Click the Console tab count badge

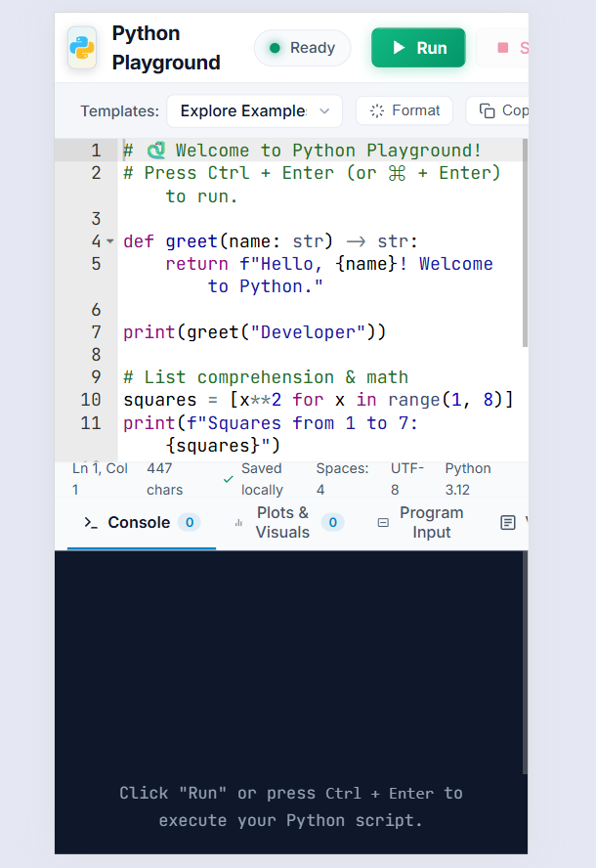pos(190,522)
